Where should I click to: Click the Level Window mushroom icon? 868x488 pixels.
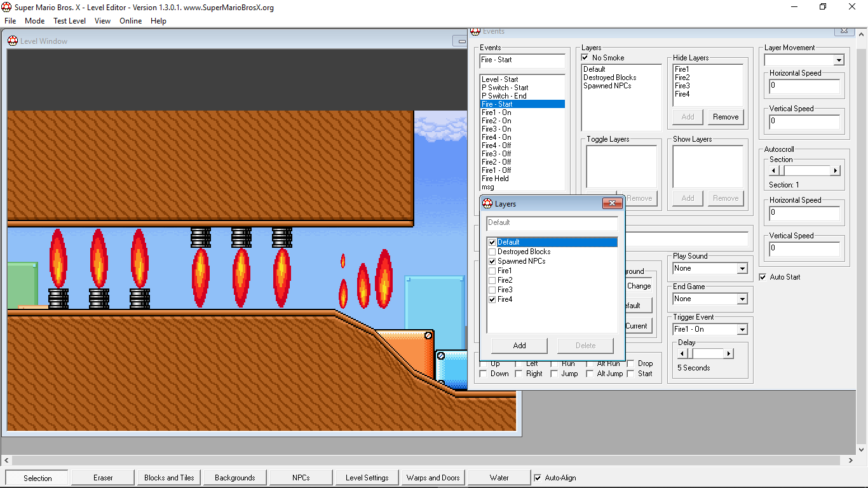[x=13, y=41]
